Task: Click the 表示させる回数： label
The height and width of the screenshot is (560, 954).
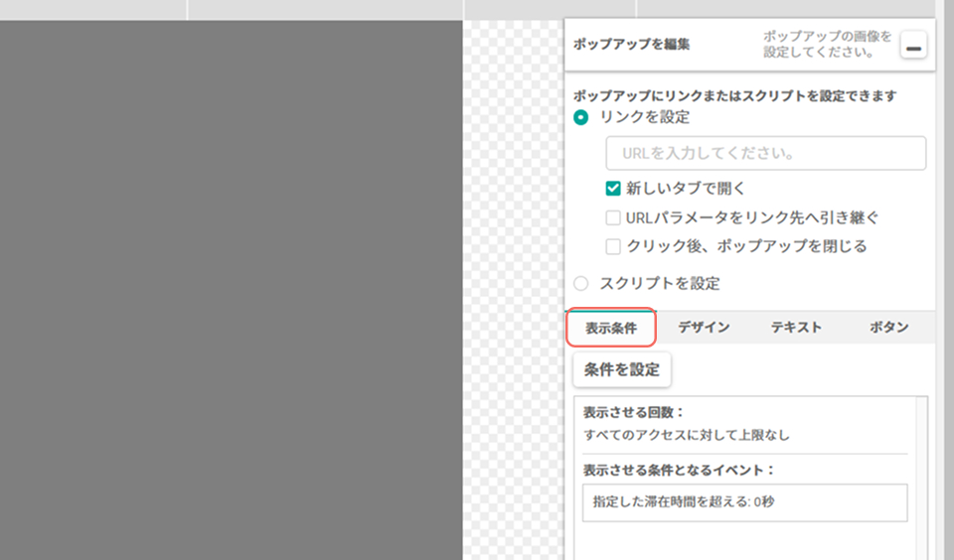Action: click(633, 412)
